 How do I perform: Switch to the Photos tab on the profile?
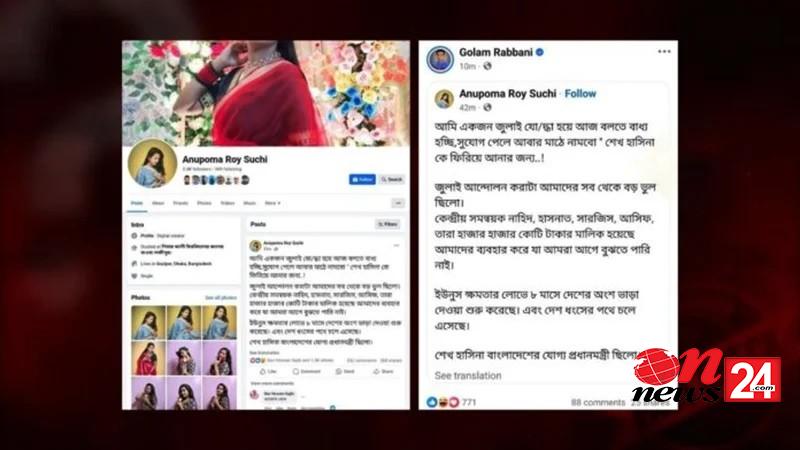click(x=204, y=203)
